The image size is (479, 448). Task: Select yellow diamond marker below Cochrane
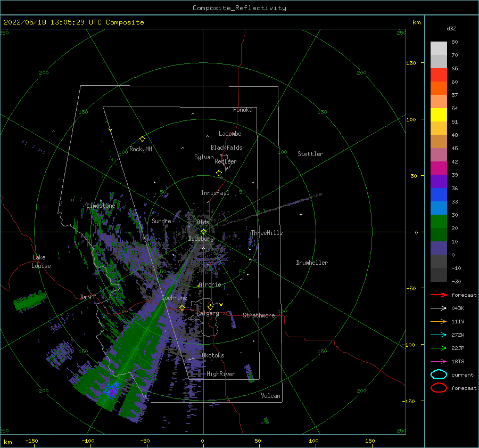click(x=182, y=307)
